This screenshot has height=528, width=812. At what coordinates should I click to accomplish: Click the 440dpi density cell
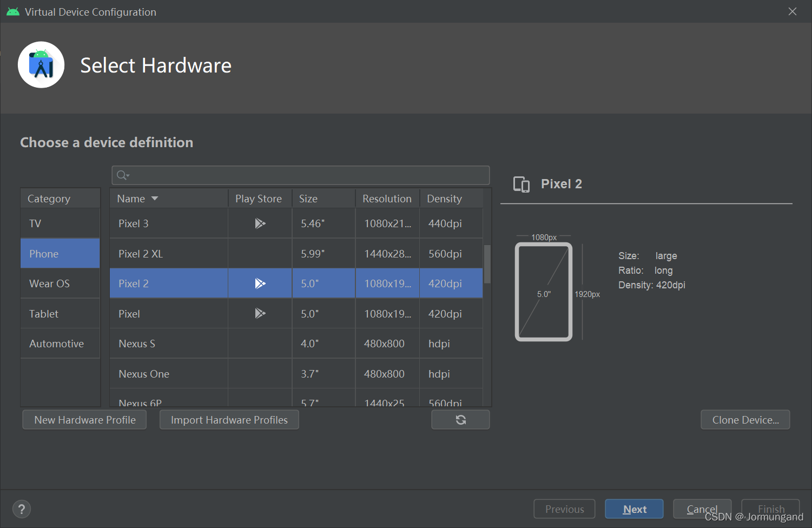451,223
